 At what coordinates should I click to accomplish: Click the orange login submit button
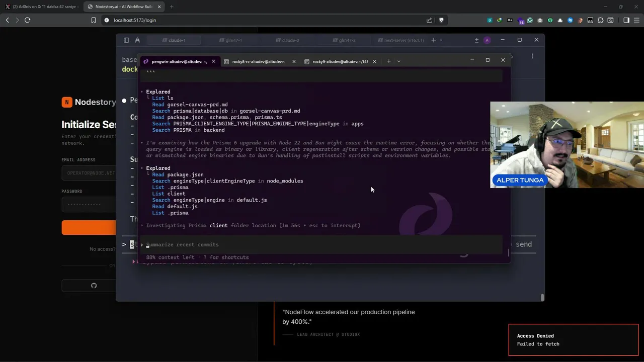89,227
